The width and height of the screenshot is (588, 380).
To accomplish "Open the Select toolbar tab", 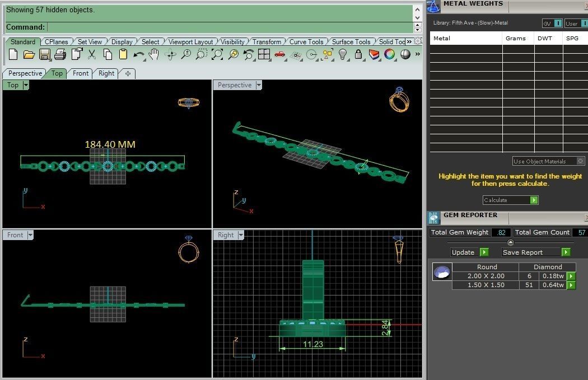I will (x=150, y=42).
